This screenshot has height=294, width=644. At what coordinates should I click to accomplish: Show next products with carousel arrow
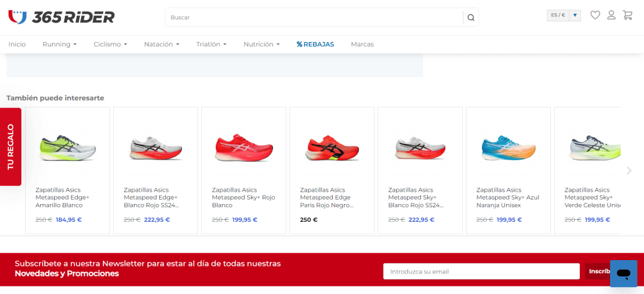point(629,170)
